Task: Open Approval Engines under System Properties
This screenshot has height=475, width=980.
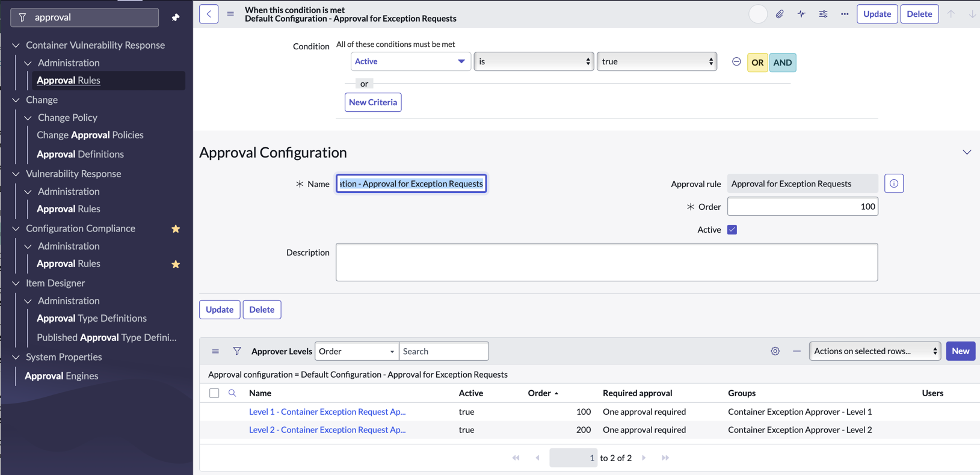Action: (x=61, y=376)
